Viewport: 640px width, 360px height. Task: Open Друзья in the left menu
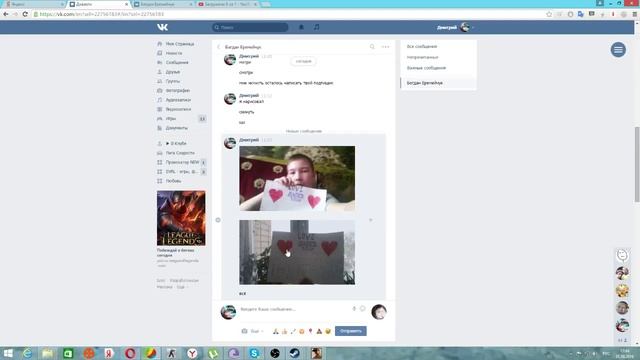[173, 72]
